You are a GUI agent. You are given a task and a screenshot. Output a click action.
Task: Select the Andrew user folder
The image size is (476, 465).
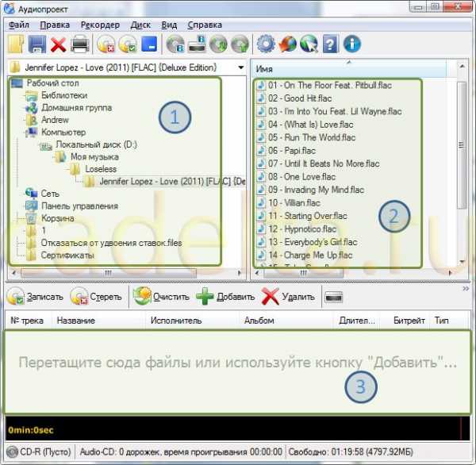(55, 121)
